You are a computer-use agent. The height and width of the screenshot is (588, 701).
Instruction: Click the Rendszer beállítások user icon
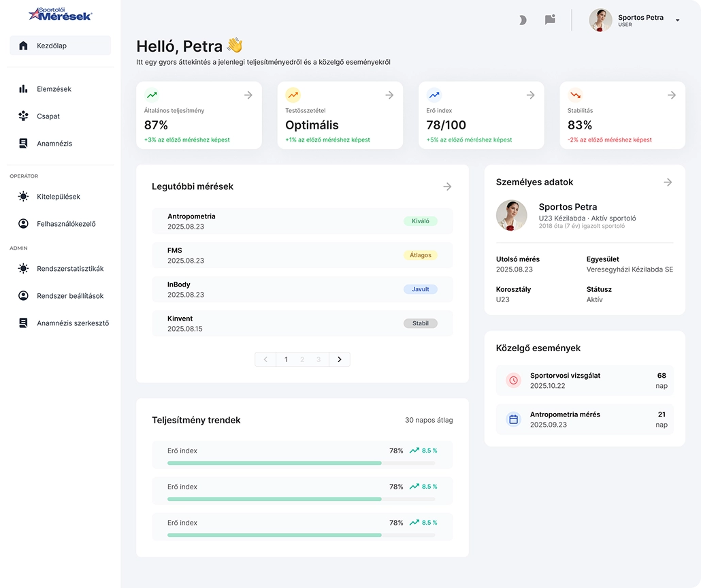pyautogui.click(x=23, y=295)
